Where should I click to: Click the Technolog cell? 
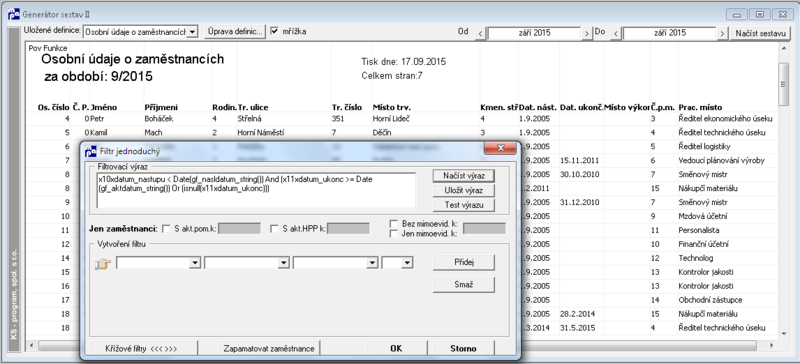(x=696, y=258)
